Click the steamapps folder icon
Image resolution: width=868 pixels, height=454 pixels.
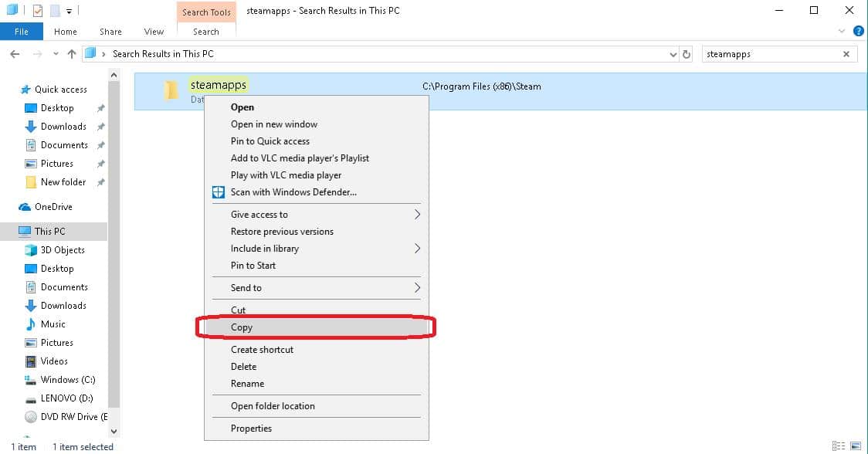coord(171,90)
